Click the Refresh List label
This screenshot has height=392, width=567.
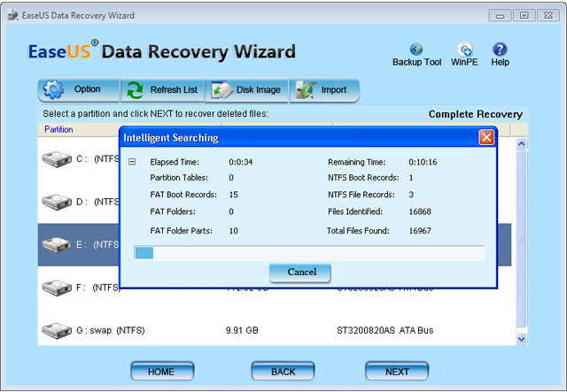174,89
